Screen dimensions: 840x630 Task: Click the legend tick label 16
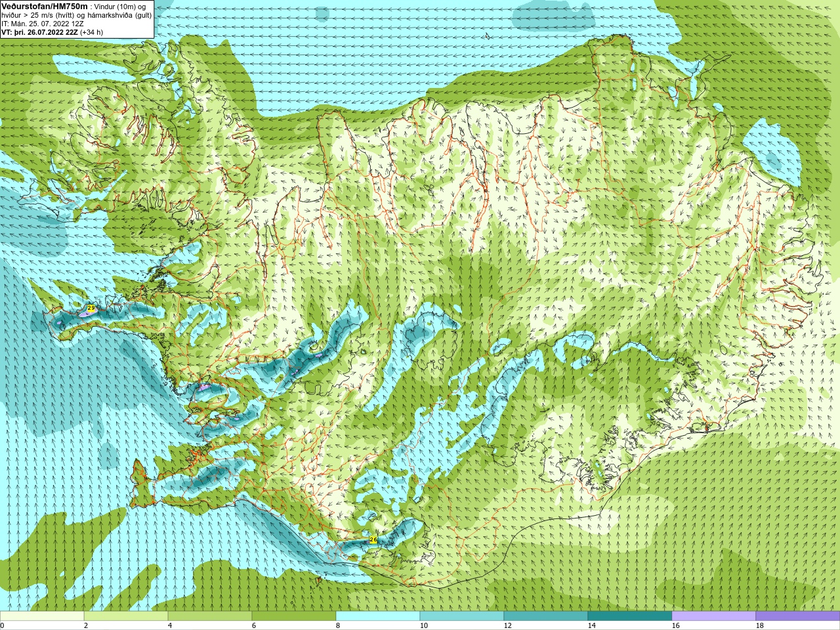tap(676, 625)
